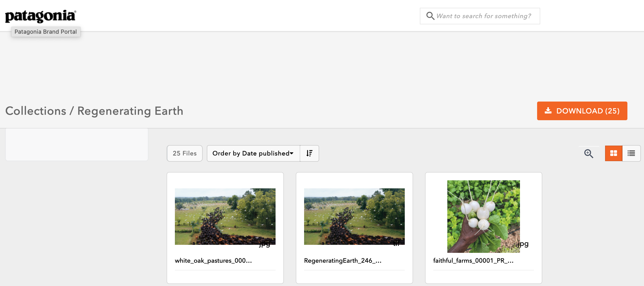
Task: Click the Collections breadcrumb link
Action: [x=36, y=111]
